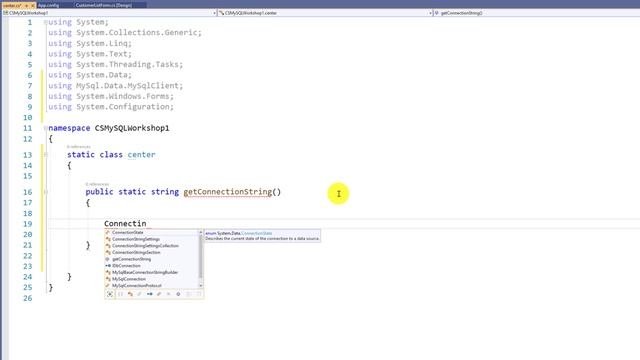Close the center.cs tab
Image resolution: width=640 pixels, height=360 pixels.
tap(33, 5)
